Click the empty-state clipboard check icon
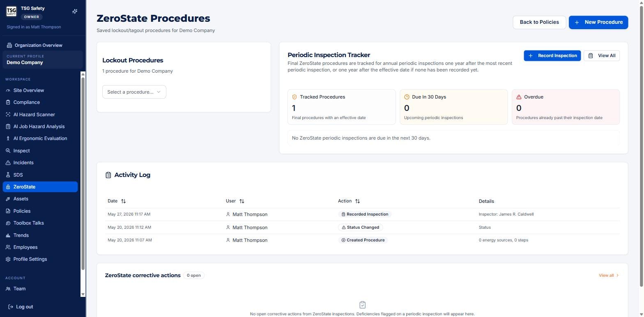The image size is (644, 317). (362, 305)
